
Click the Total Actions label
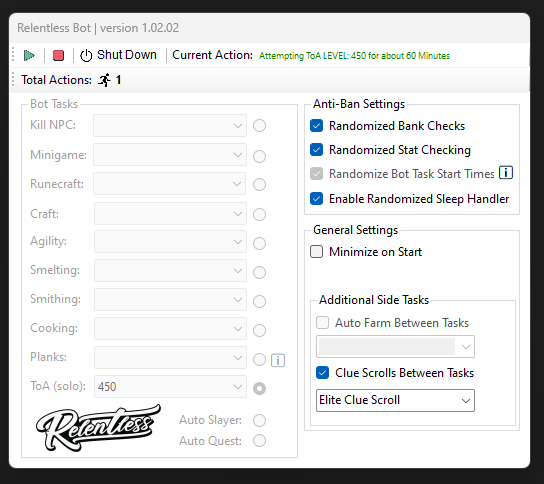point(57,80)
